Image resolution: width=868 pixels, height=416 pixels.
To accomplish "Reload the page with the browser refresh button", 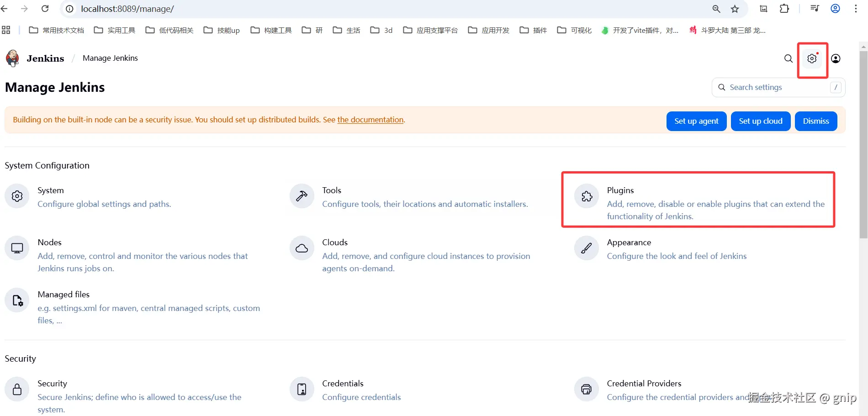I will [45, 9].
